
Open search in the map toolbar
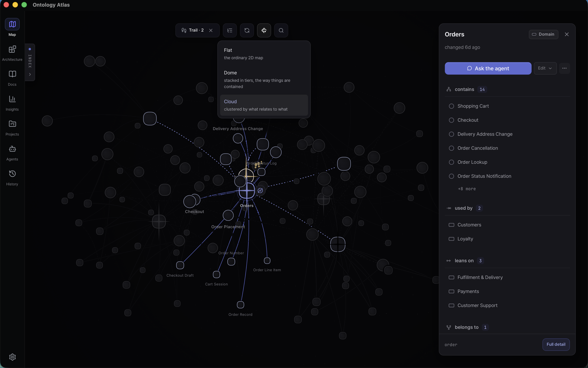click(x=281, y=30)
